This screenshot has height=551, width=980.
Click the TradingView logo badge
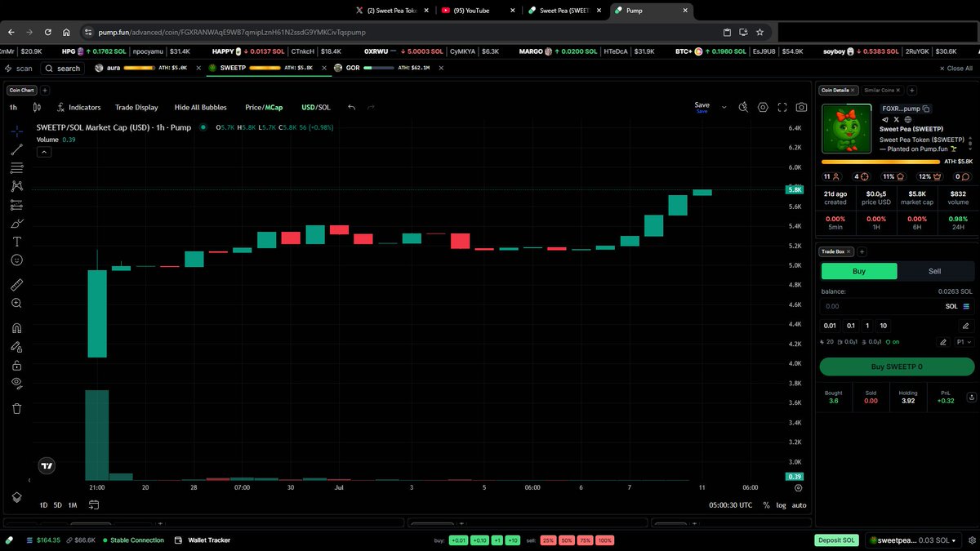[47, 466]
